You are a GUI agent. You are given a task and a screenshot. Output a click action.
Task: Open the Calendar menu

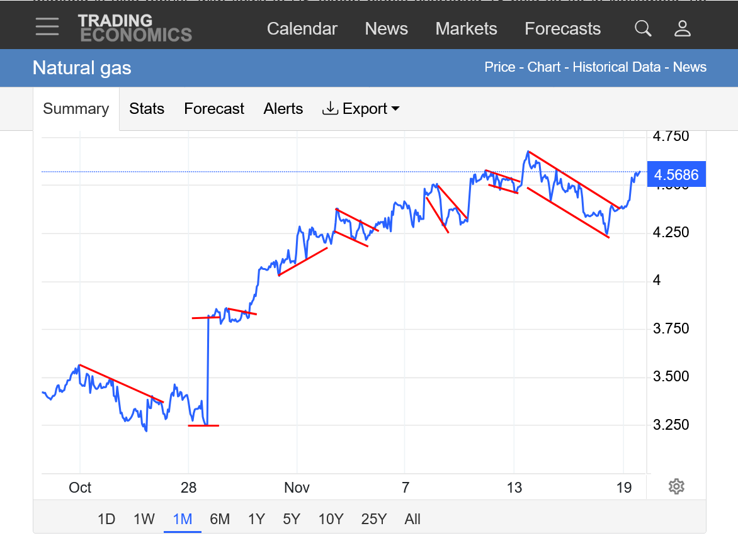click(302, 29)
